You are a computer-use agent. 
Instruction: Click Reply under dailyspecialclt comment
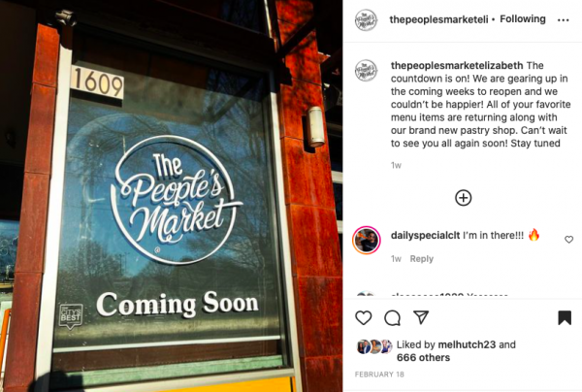[422, 259]
